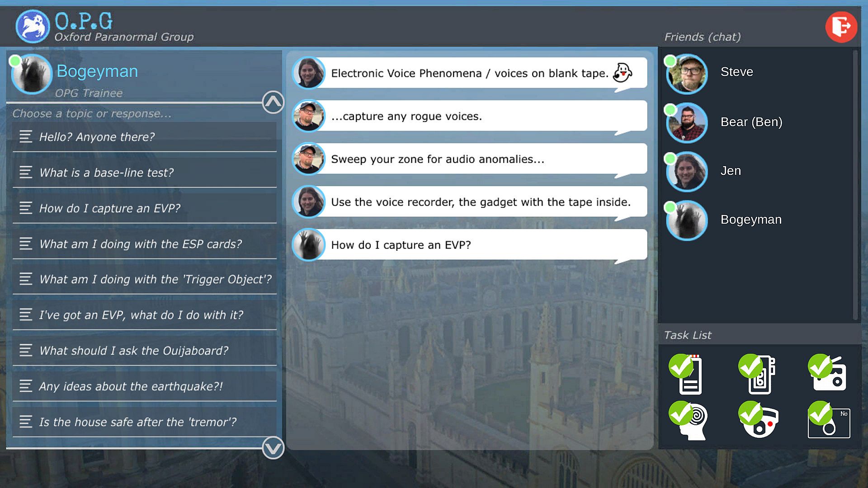Expand topic list with down chevron

(273, 448)
